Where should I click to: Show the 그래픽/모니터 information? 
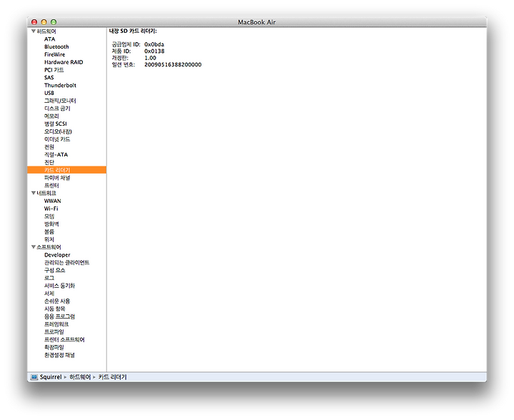(x=60, y=101)
